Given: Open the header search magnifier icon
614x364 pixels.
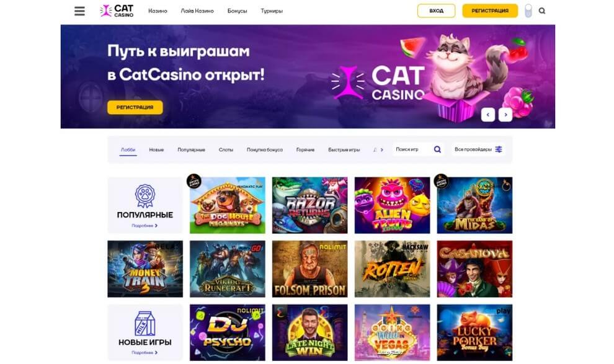Looking at the screenshot, I should tap(542, 11).
